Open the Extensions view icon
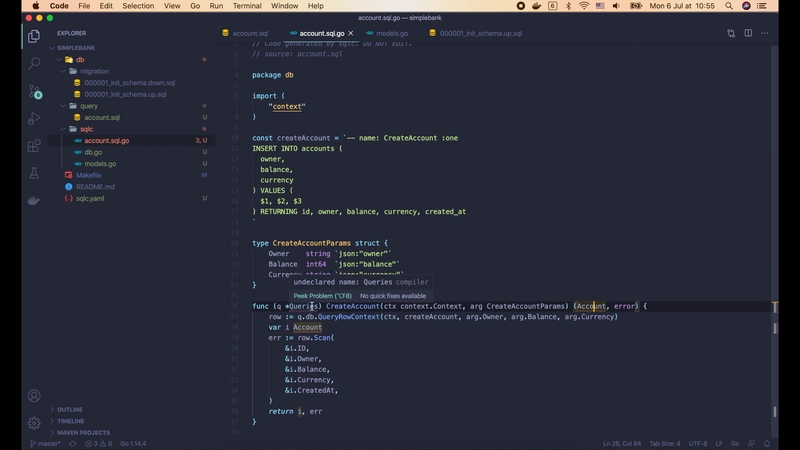The image size is (800, 450). click(x=34, y=146)
